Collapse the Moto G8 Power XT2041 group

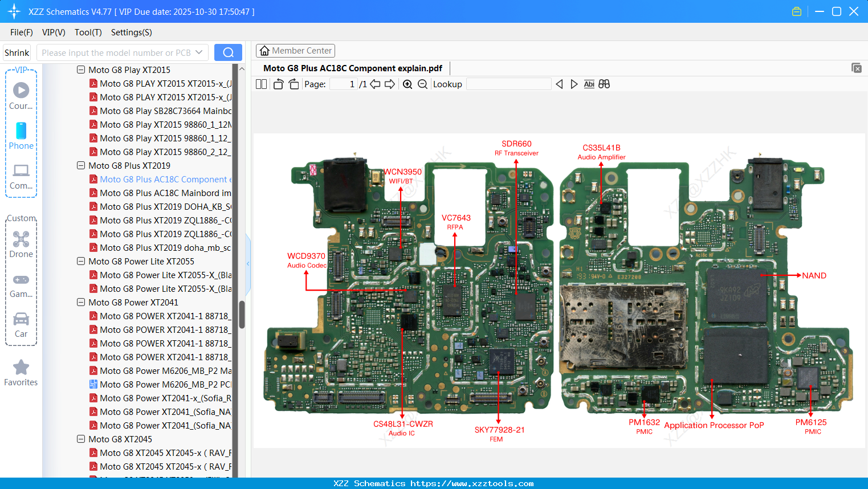81,302
